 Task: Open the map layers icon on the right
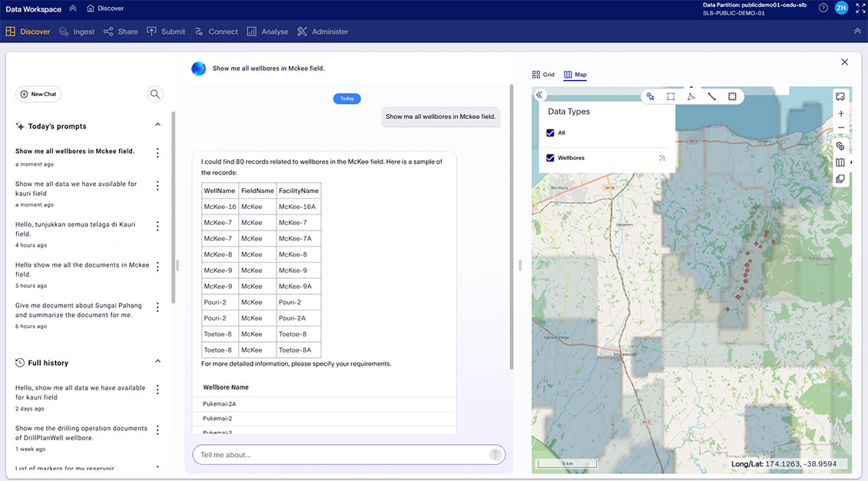coord(840,178)
